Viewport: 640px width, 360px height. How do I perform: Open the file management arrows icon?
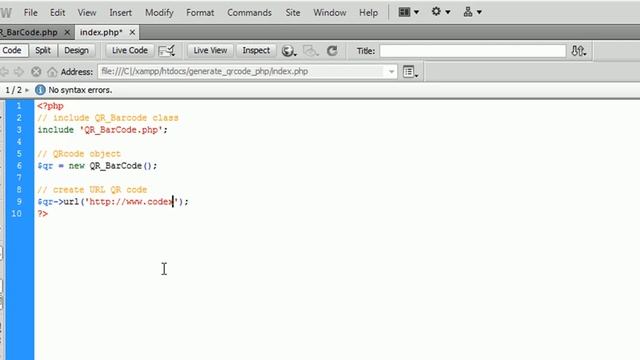578,51
